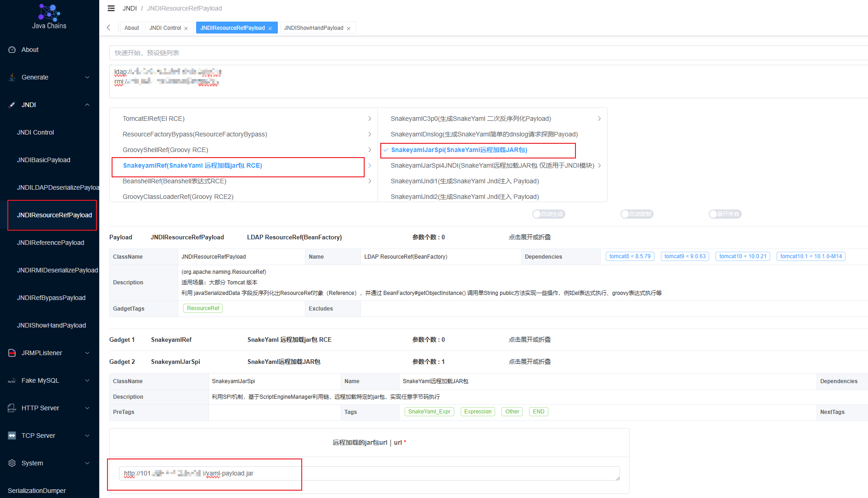
Task: Click the About sidebar icon
Action: tap(12, 50)
